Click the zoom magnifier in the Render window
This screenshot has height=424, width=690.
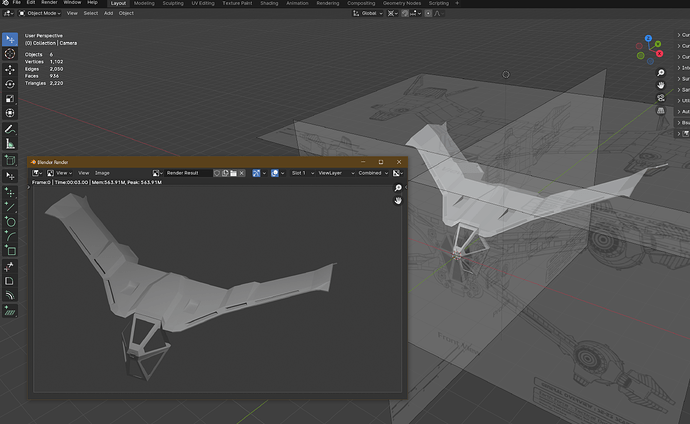(398, 188)
